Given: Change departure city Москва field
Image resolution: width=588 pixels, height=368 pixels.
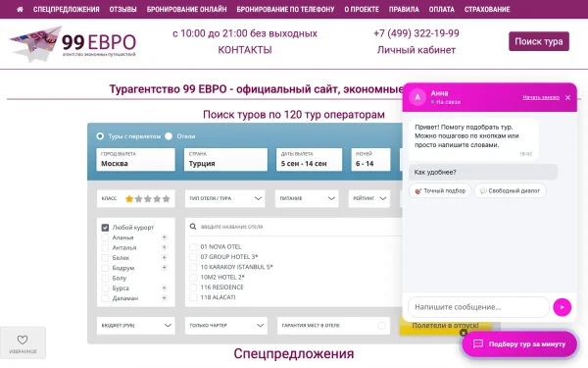Looking at the screenshot, I should pyautogui.click(x=136, y=160).
